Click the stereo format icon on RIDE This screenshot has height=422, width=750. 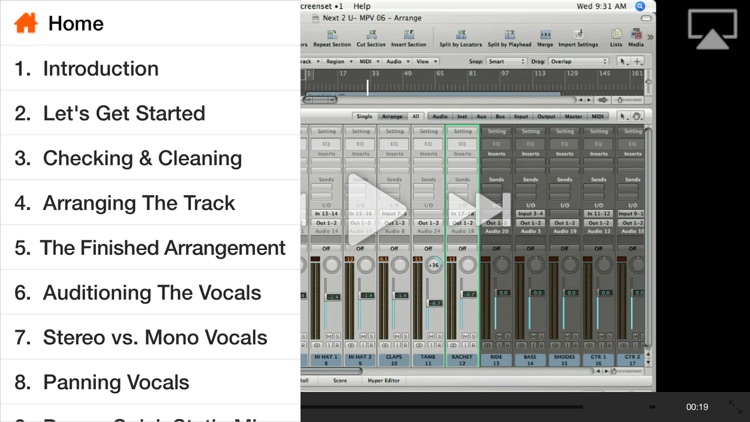click(487, 345)
